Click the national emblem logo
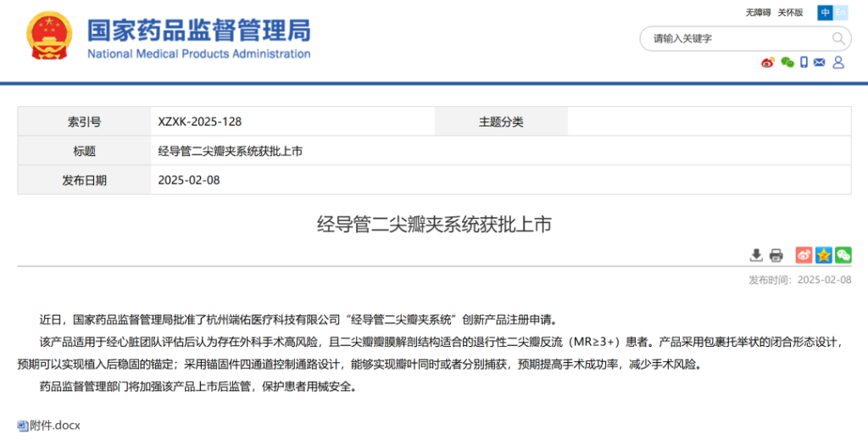The height and width of the screenshot is (441, 868). coord(49,35)
